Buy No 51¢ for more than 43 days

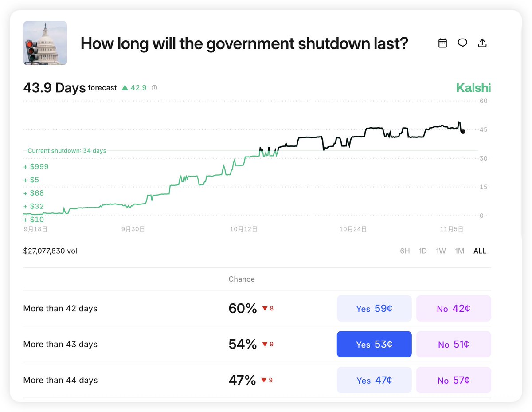pyautogui.click(x=454, y=344)
